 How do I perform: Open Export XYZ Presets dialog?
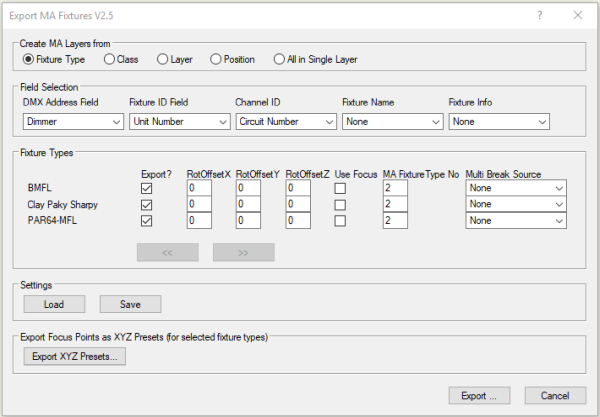74,356
